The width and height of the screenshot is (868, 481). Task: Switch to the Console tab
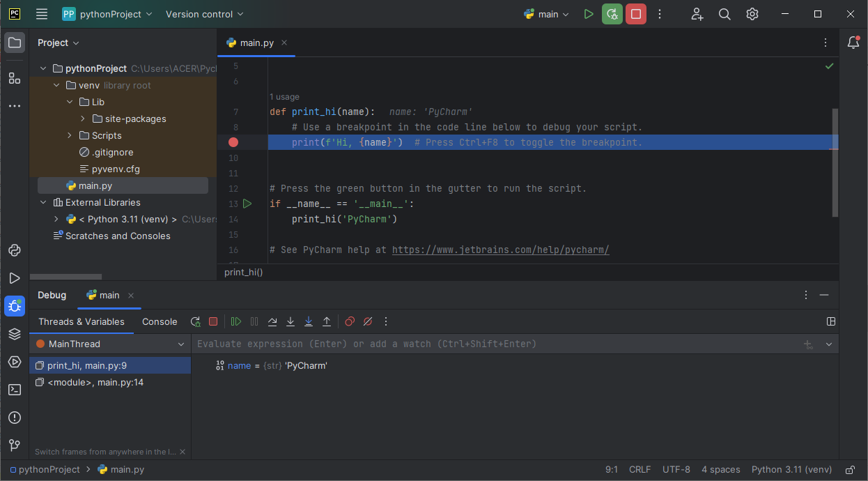point(160,321)
